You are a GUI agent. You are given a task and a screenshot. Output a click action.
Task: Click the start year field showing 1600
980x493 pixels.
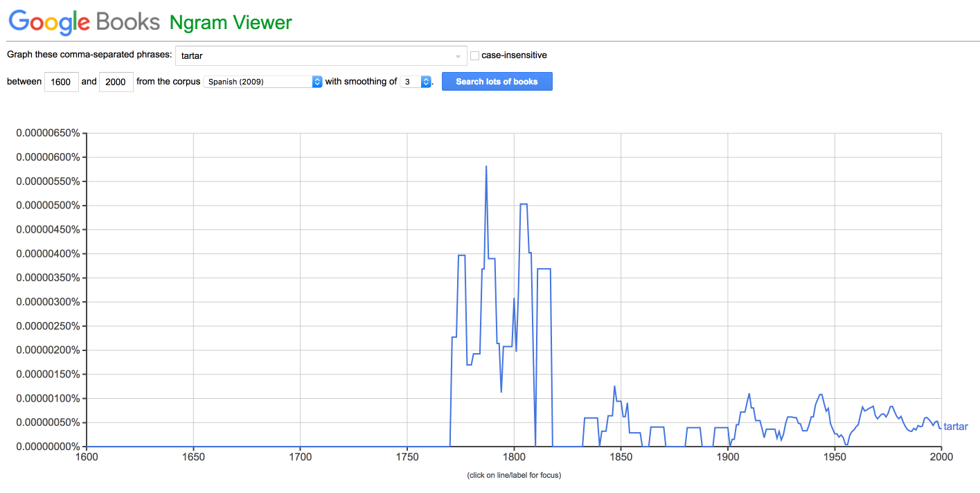point(61,82)
